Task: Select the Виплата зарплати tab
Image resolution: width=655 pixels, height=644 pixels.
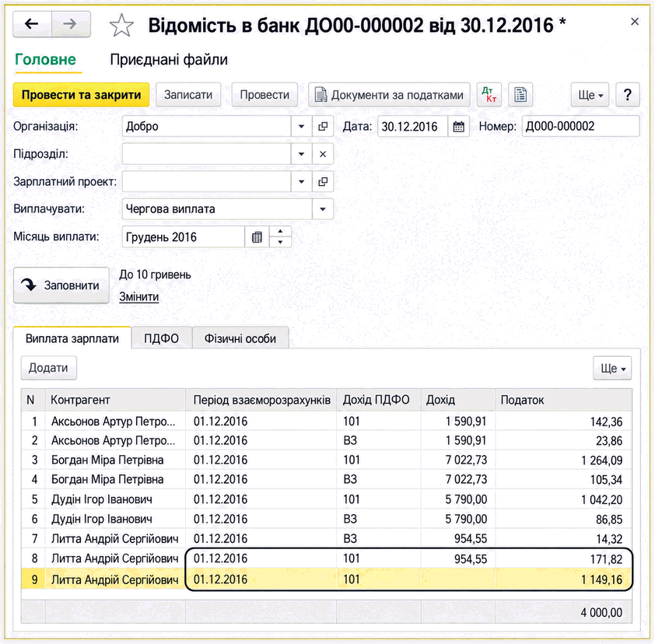Action: click(72, 338)
